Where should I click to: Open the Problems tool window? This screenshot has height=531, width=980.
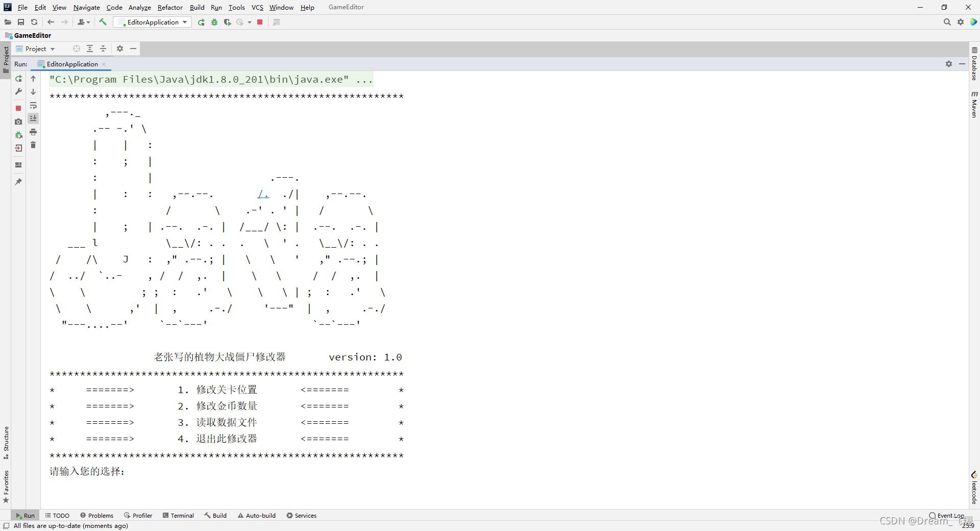pos(97,515)
